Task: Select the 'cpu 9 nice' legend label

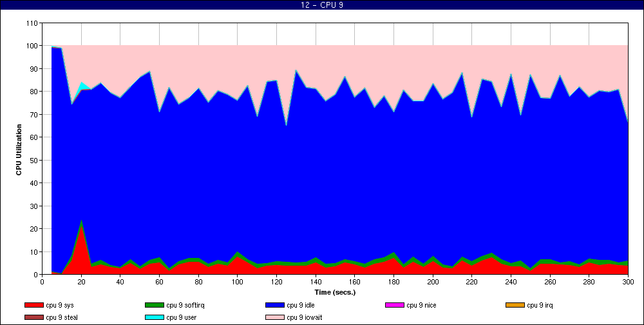Action: [x=421, y=305]
